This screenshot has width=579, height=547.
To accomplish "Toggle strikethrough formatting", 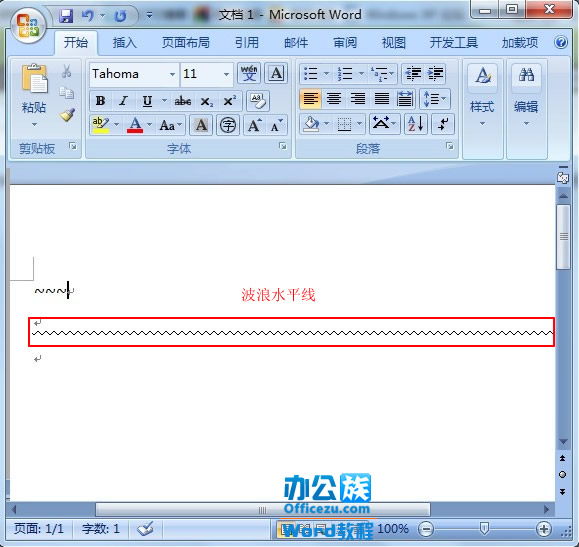I will click(x=183, y=101).
